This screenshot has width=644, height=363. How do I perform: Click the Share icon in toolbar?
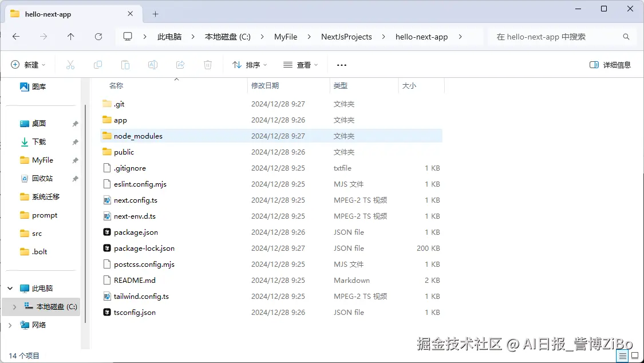pyautogui.click(x=180, y=65)
